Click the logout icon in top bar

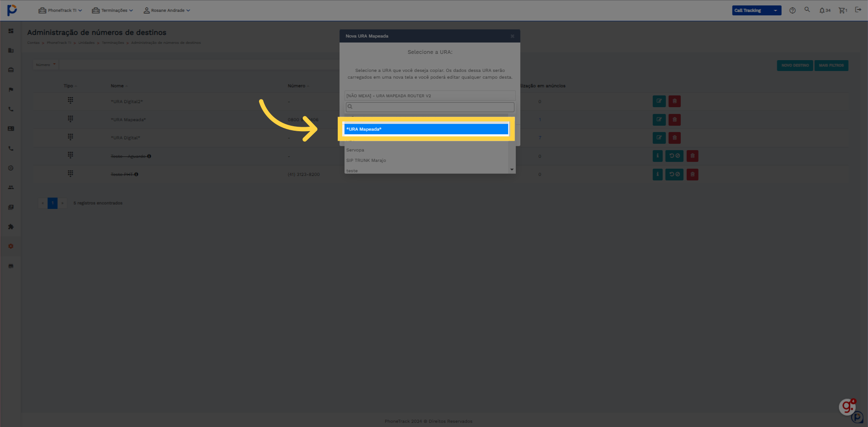click(858, 9)
